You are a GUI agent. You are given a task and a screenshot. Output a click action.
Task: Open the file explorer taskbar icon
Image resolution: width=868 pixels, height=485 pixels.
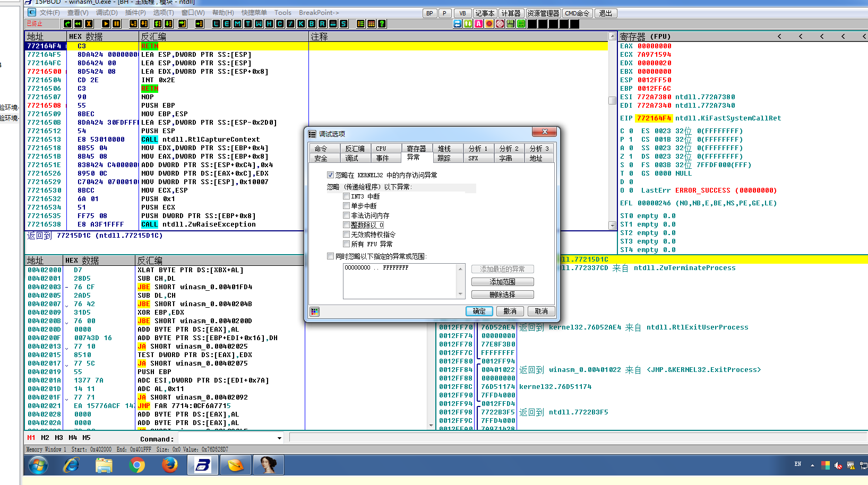coord(104,465)
